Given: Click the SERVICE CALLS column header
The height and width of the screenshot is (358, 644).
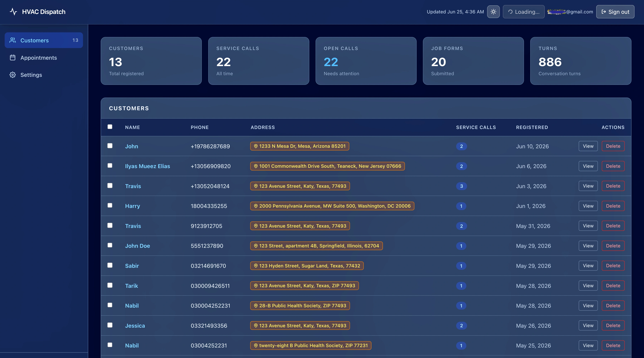Looking at the screenshot, I should pyautogui.click(x=476, y=127).
